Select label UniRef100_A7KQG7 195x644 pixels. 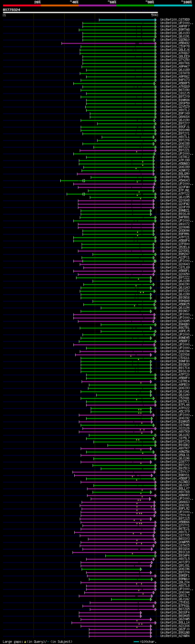175,53
